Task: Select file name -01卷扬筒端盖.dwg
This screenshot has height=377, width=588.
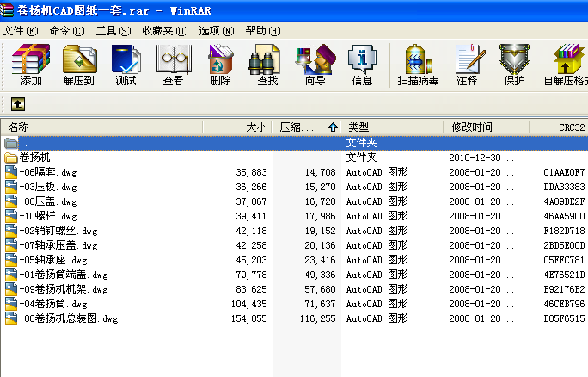Action: 64,275
